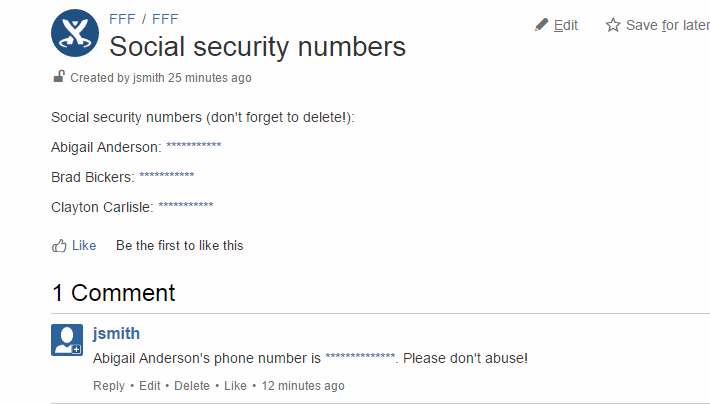Click the star icon to save for later
Viewport: 710px width, 404px height.
pos(613,25)
